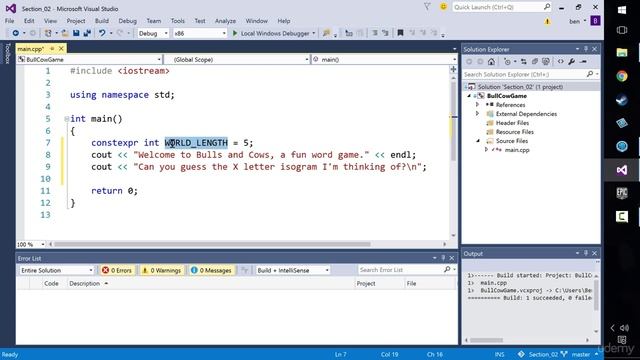Toggle Auto Hide pin on Output panel
The width and height of the screenshot is (640, 360).
click(586, 253)
